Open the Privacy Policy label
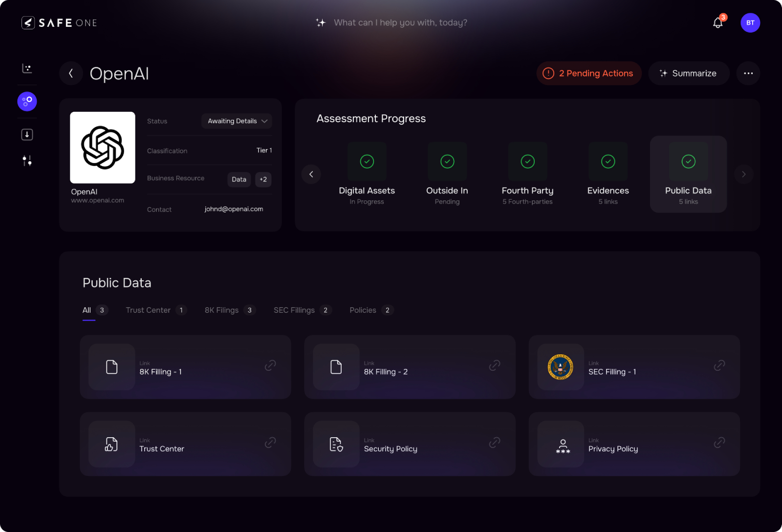782x532 pixels. pyautogui.click(x=613, y=449)
